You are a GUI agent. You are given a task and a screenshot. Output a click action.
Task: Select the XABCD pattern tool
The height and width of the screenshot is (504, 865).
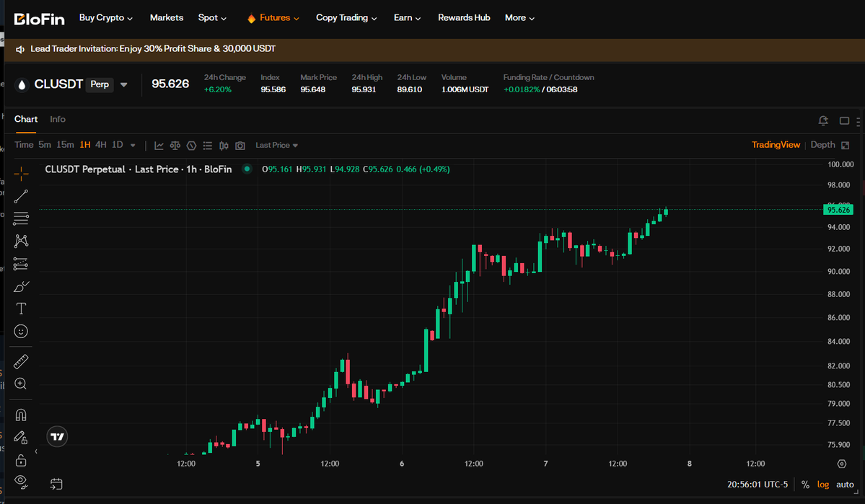click(x=21, y=241)
